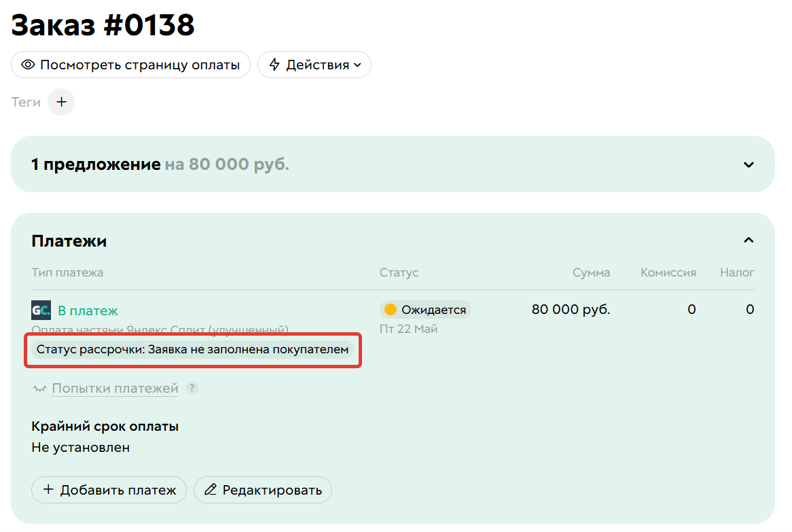This screenshot has height=532, width=792.
Task: Click the Ожидается status badge
Action: click(x=425, y=310)
